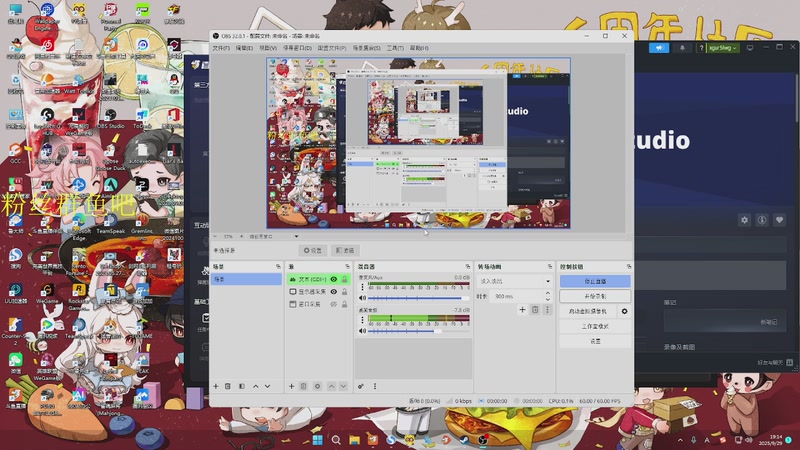Open mixer bottom three-dot menu
The image size is (800, 450).
(374, 386)
